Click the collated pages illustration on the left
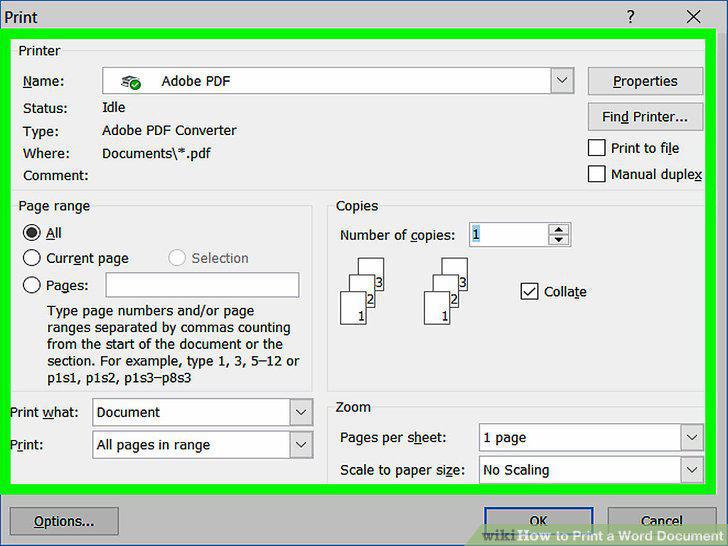728x546 pixels. coord(362,291)
